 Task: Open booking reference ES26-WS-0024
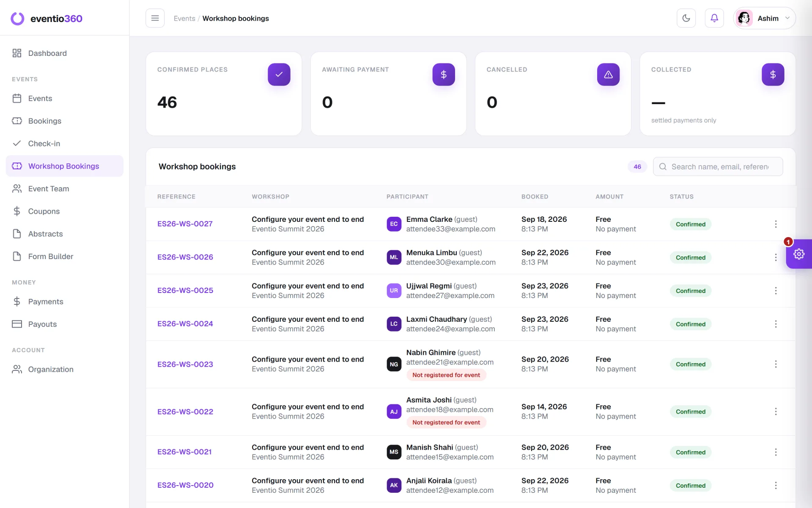[185, 324]
